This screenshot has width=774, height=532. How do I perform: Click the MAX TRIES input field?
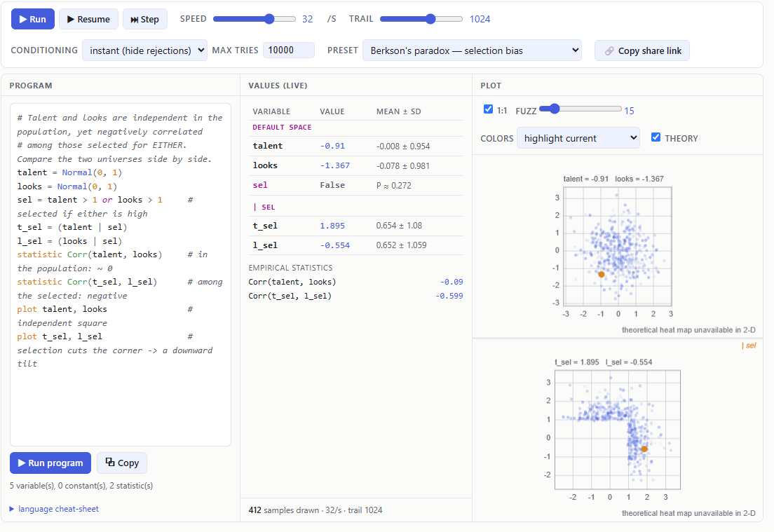pos(289,50)
